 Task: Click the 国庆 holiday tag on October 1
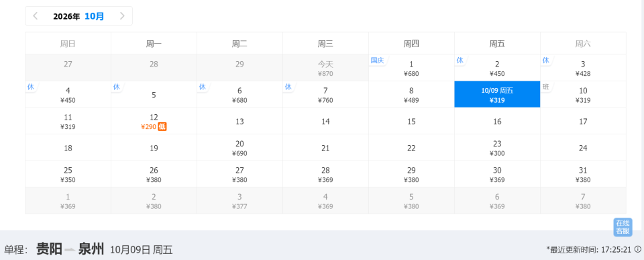377,60
